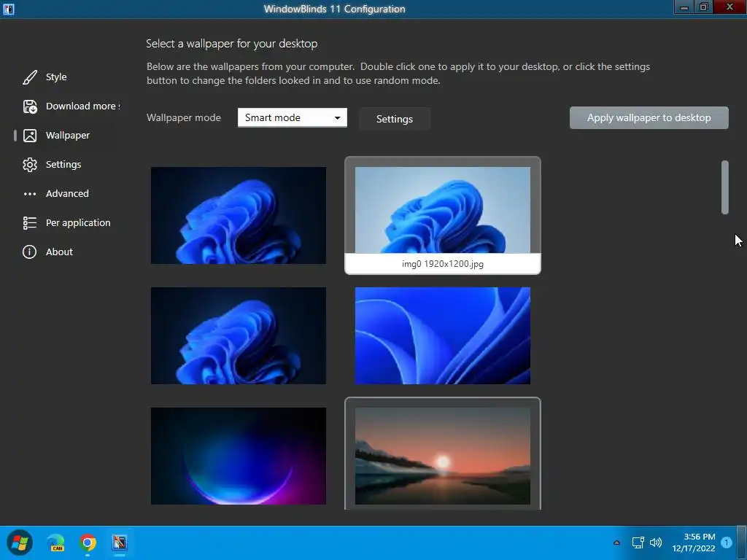Click the Per application list icon
747x560 pixels.
click(x=29, y=223)
